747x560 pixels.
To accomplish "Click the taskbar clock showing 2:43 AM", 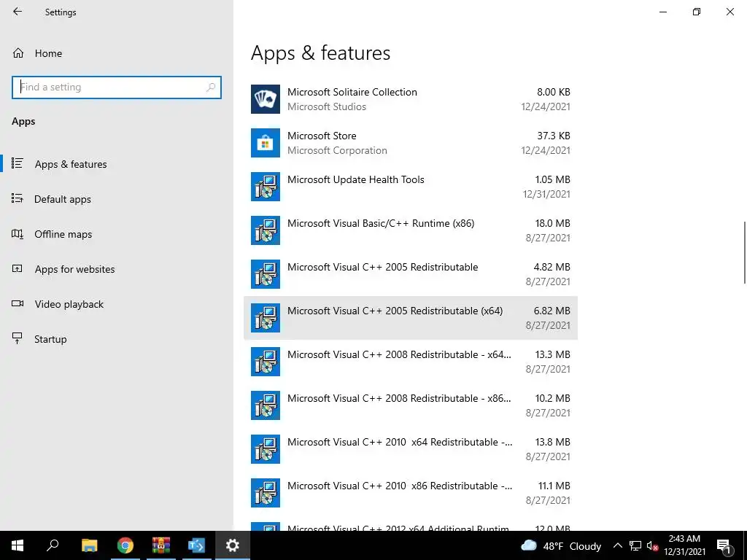I will (x=684, y=545).
